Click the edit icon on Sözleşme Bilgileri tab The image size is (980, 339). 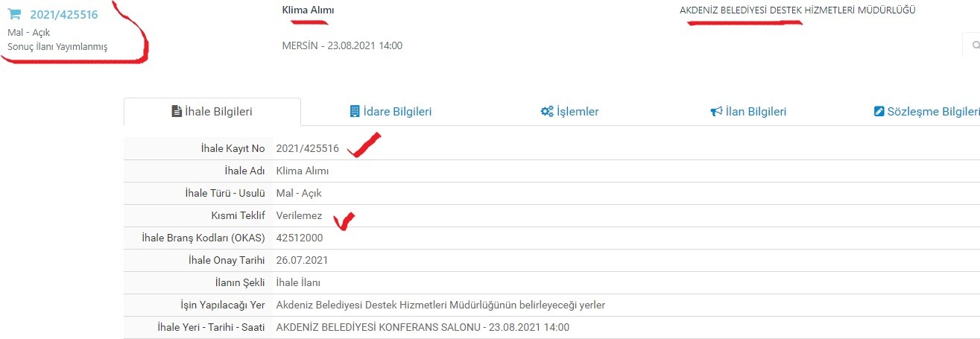pos(879,112)
